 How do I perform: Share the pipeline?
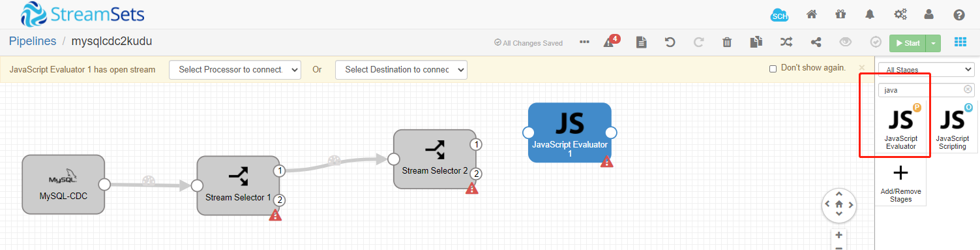pos(816,42)
